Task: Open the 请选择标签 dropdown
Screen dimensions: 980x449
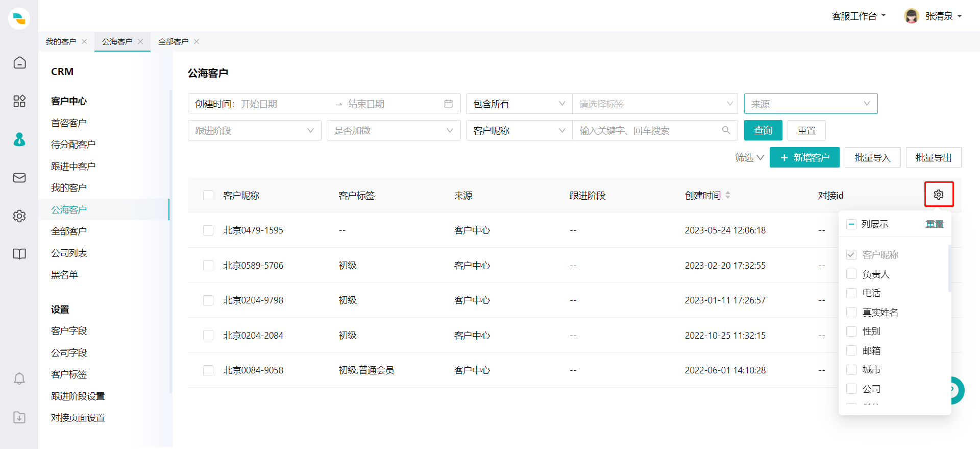Action: [655, 104]
